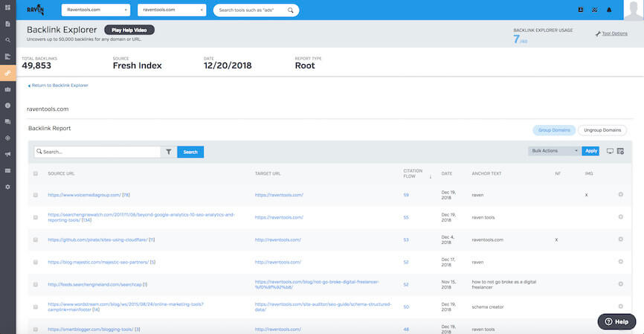Open the settings gear sidebar icon
Screen dimensions: 644x334
(7, 187)
